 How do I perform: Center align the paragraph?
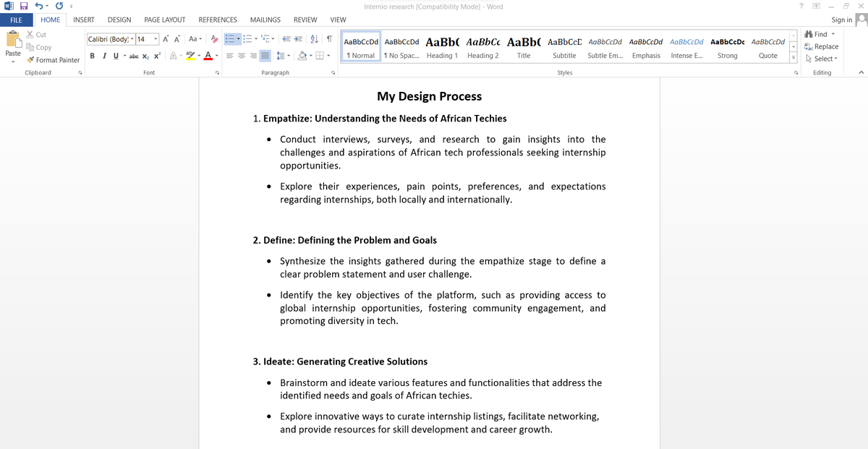(x=241, y=55)
